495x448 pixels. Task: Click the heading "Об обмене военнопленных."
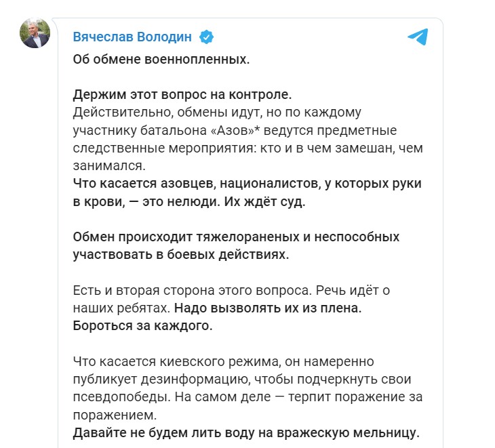coord(161,59)
